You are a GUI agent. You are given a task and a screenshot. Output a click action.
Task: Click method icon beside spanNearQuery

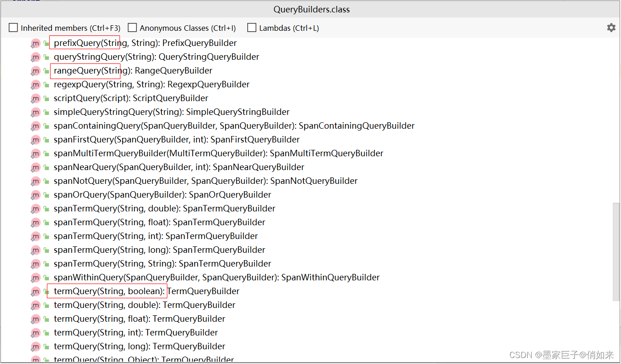[x=36, y=168]
